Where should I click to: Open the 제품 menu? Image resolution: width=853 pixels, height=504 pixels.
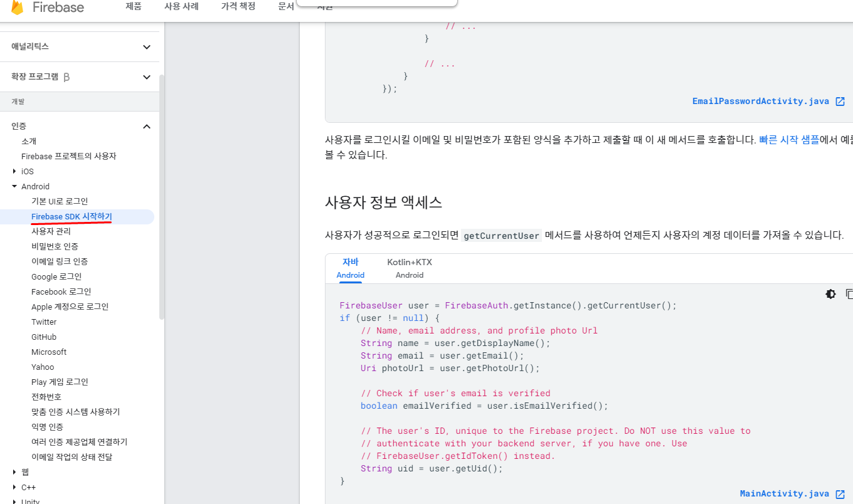click(134, 7)
